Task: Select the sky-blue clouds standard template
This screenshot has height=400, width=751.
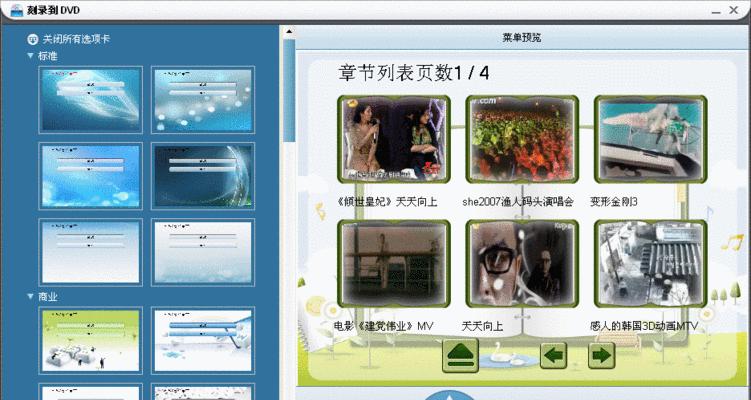Action: (x=91, y=176)
